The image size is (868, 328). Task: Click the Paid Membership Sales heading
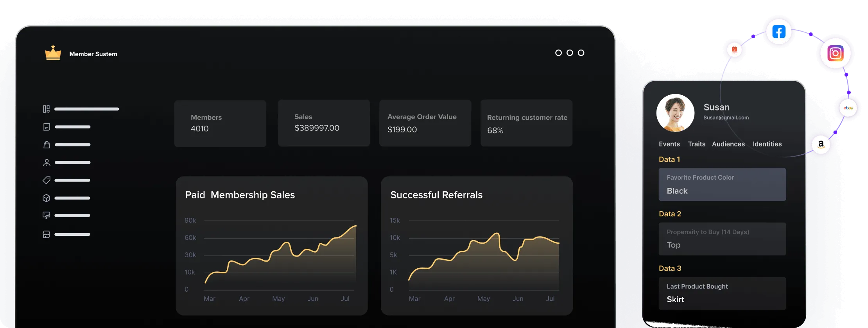point(240,195)
